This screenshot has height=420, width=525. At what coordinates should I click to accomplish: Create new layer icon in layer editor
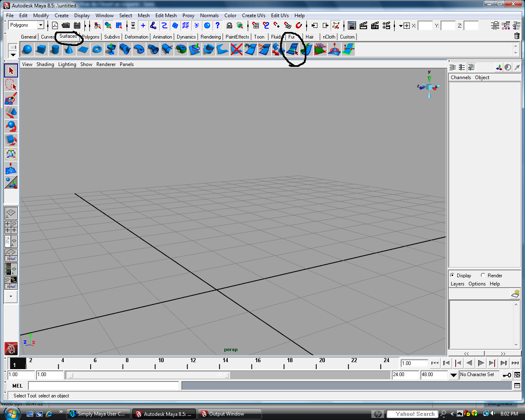tap(515, 294)
